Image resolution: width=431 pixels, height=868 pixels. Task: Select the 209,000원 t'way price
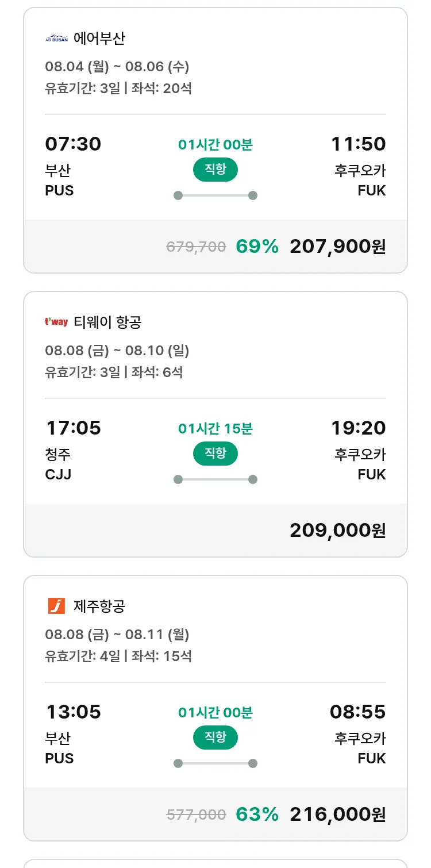click(337, 531)
